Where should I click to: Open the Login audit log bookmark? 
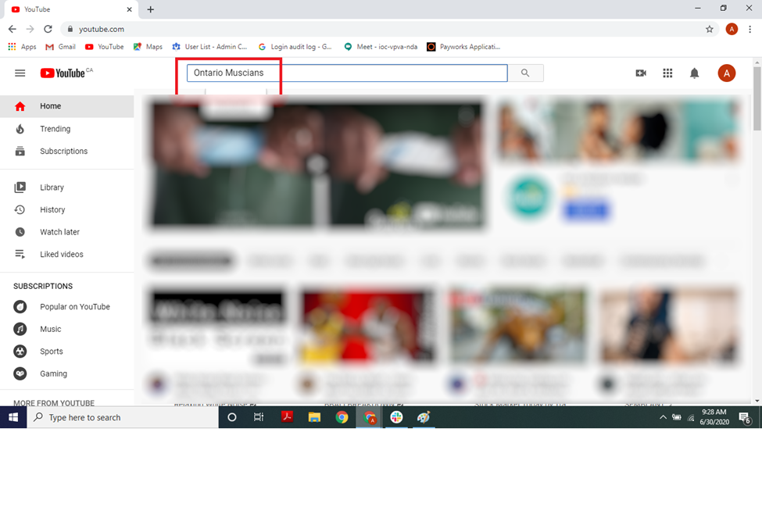[295, 47]
